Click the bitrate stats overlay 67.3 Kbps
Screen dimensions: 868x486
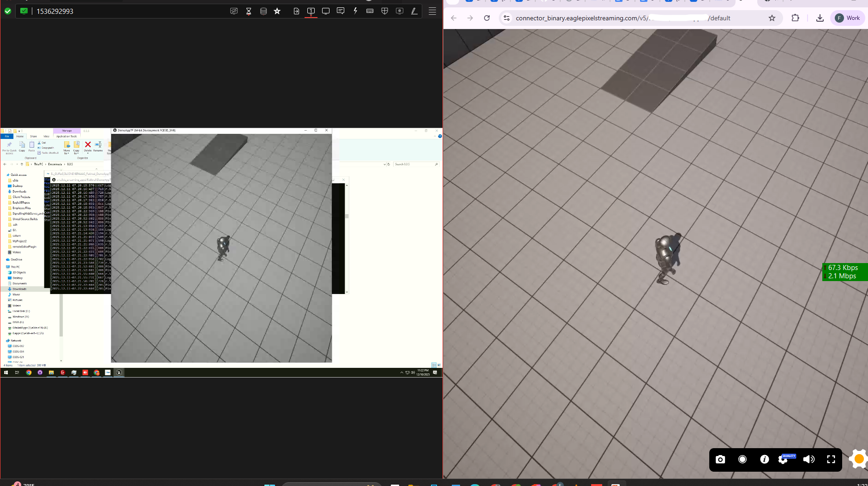tap(845, 272)
